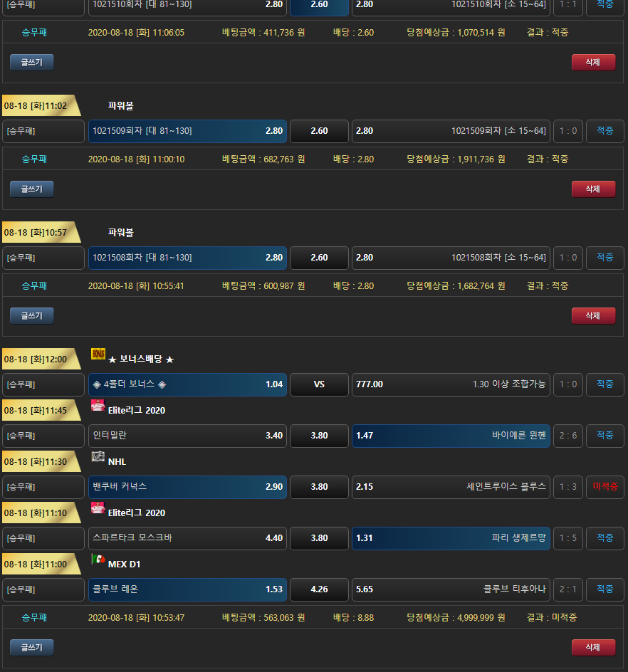This screenshot has height=672, width=628.
Task: Select 1021508회차 [소 15~64] option
Action: tap(451, 258)
